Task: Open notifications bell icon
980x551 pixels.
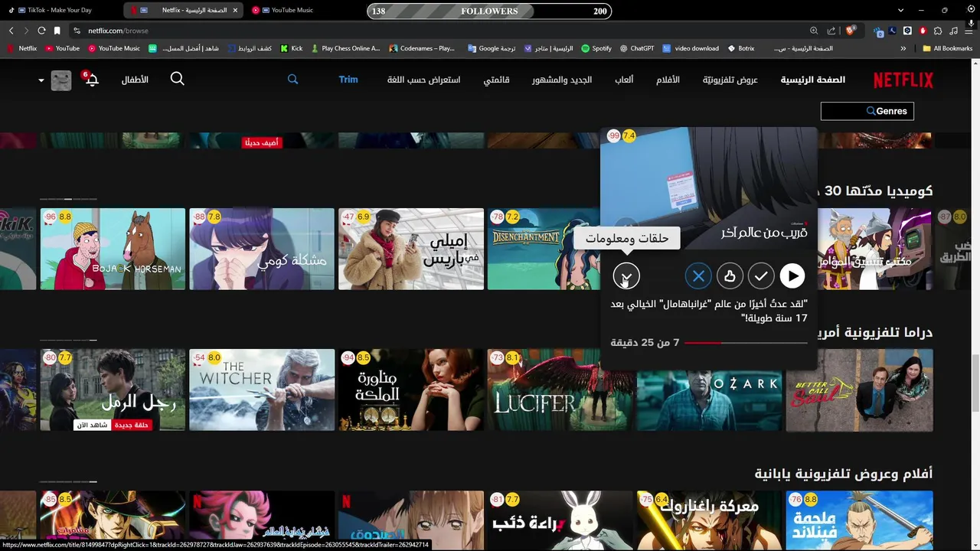Action: [91, 80]
